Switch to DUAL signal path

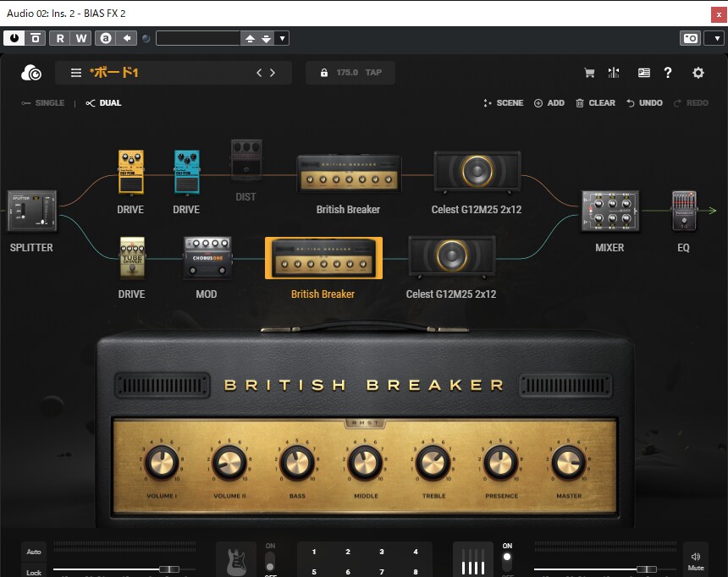pos(103,103)
